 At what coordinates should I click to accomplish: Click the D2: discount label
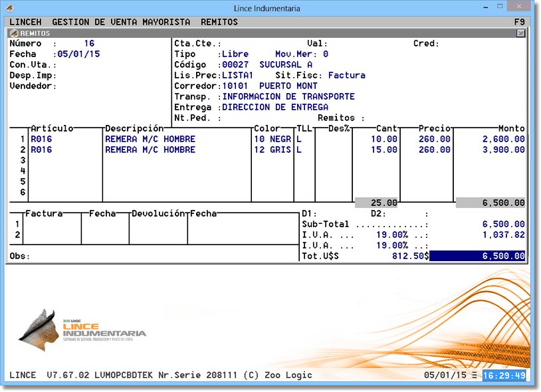(x=378, y=214)
